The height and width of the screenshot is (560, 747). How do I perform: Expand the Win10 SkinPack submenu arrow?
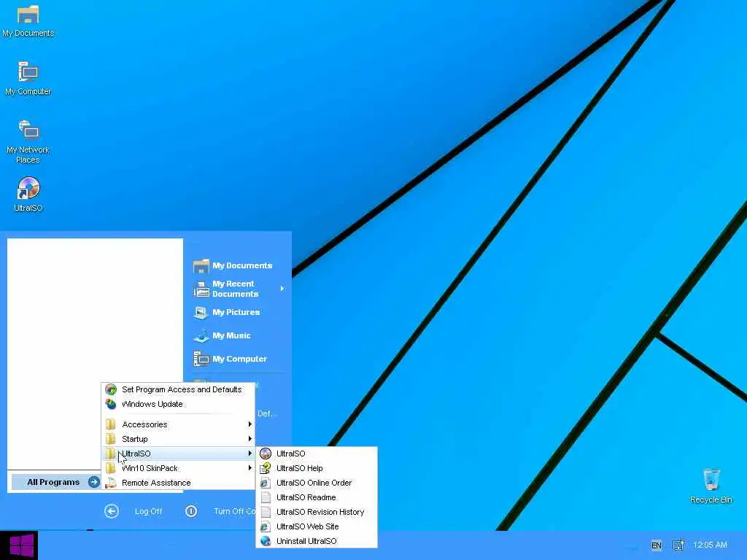click(249, 469)
